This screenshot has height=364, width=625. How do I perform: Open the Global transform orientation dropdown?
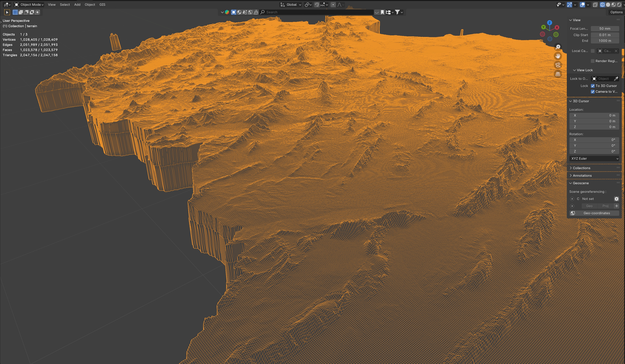point(291,5)
